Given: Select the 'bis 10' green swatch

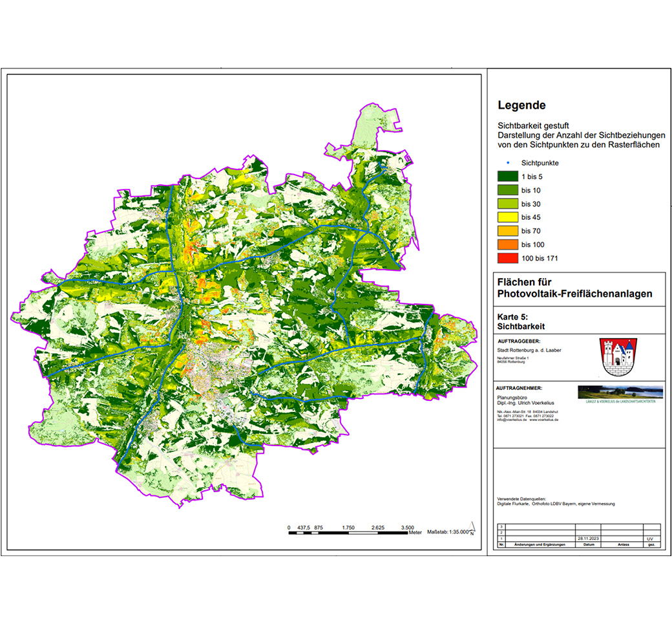Looking at the screenshot, I should coord(508,190).
